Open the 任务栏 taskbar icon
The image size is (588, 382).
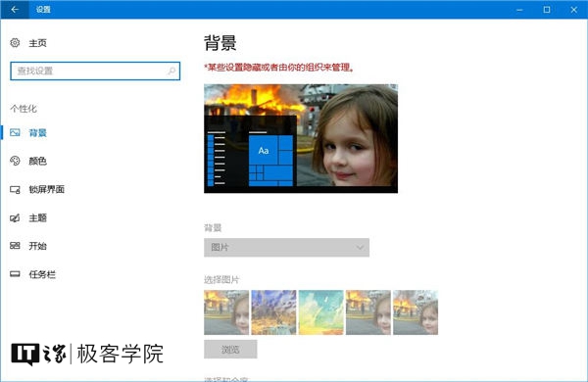pyautogui.click(x=15, y=274)
